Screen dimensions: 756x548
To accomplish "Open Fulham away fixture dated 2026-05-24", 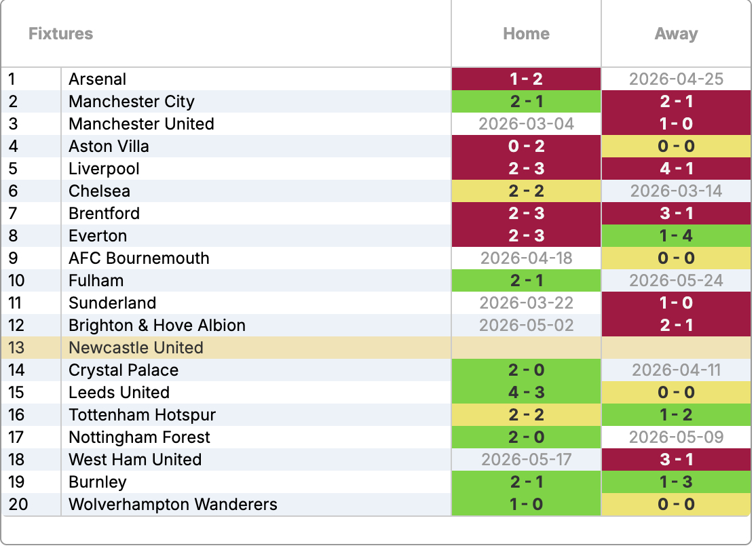I will tap(676, 281).
